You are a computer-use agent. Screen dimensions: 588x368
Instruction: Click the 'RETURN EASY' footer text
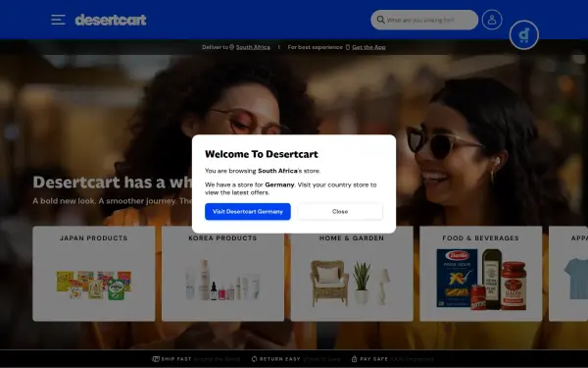(279, 359)
